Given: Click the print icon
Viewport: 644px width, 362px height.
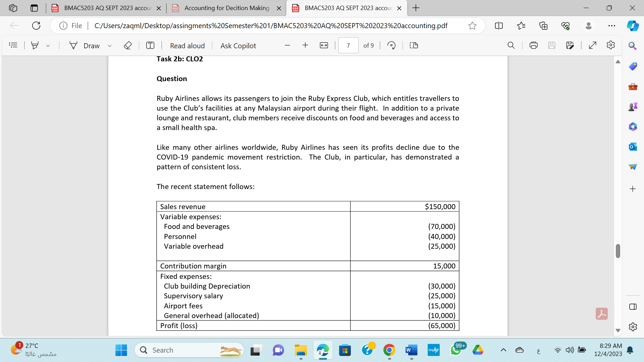Looking at the screenshot, I should coord(533,45).
